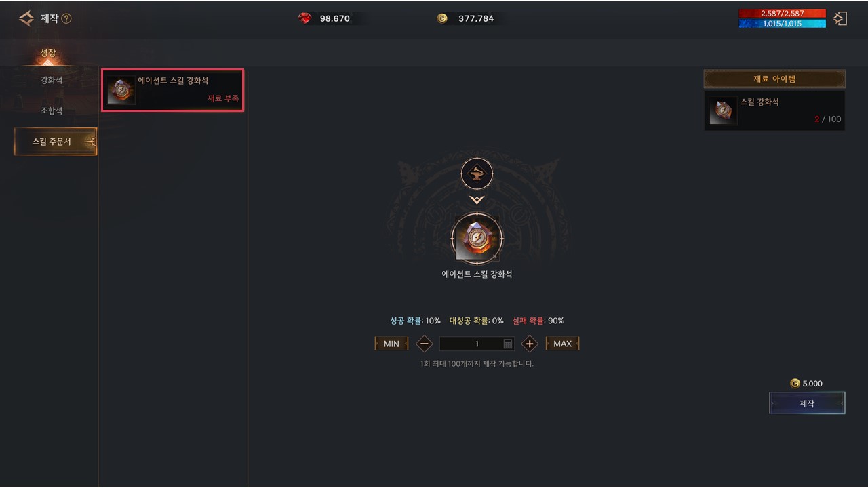Click the exit door icon at top right
Screen dimensions: 868x488
(x=840, y=18)
